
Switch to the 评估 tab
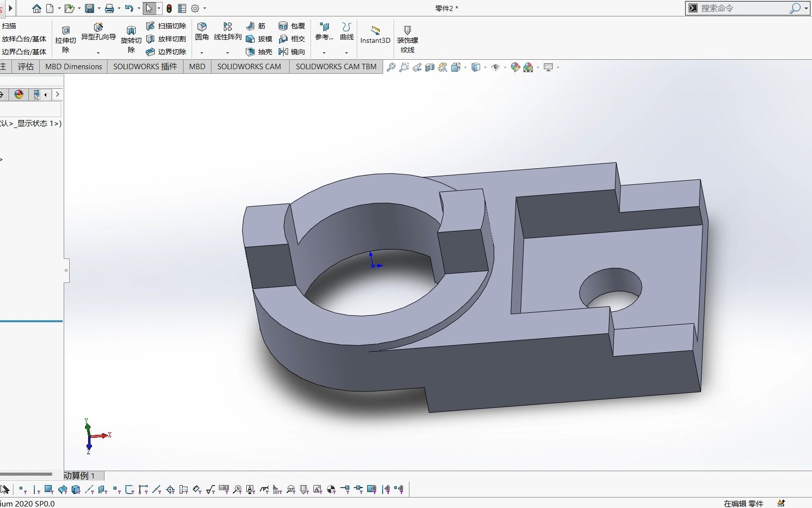pos(25,66)
